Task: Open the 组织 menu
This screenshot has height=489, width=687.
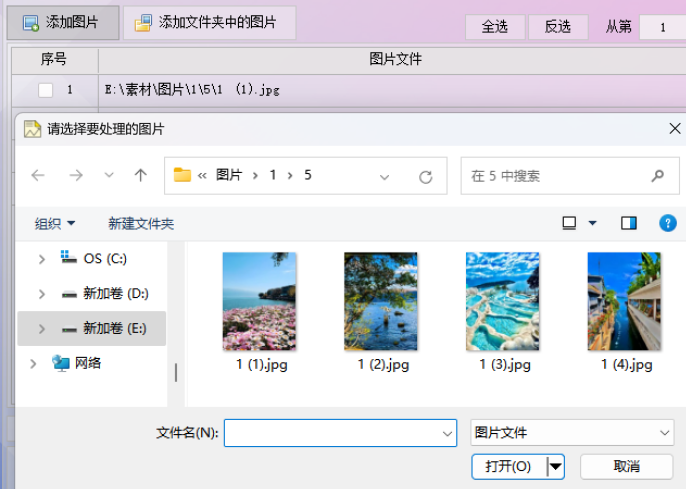Action: [x=55, y=224]
